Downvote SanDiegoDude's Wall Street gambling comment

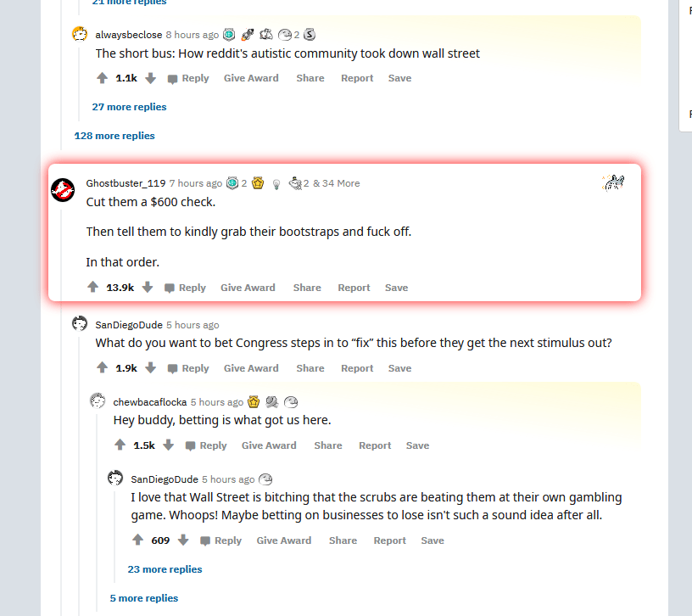[182, 540]
